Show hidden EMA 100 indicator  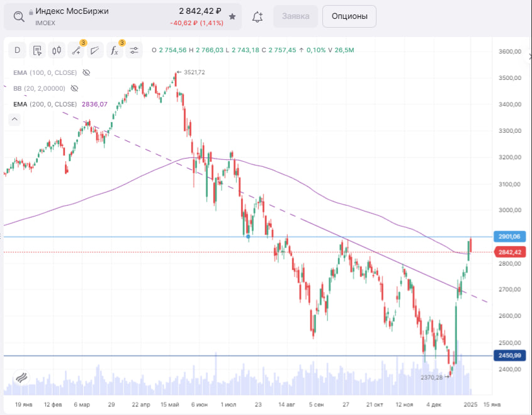[87, 73]
